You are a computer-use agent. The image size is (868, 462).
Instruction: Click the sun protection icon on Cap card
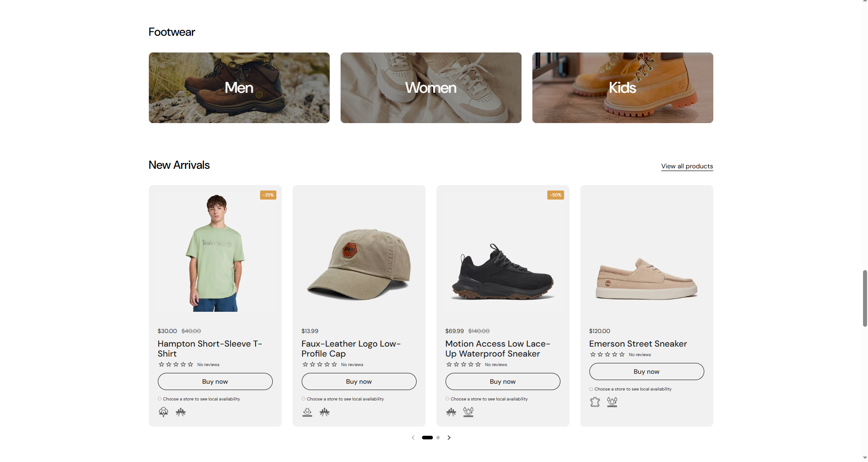click(x=307, y=412)
